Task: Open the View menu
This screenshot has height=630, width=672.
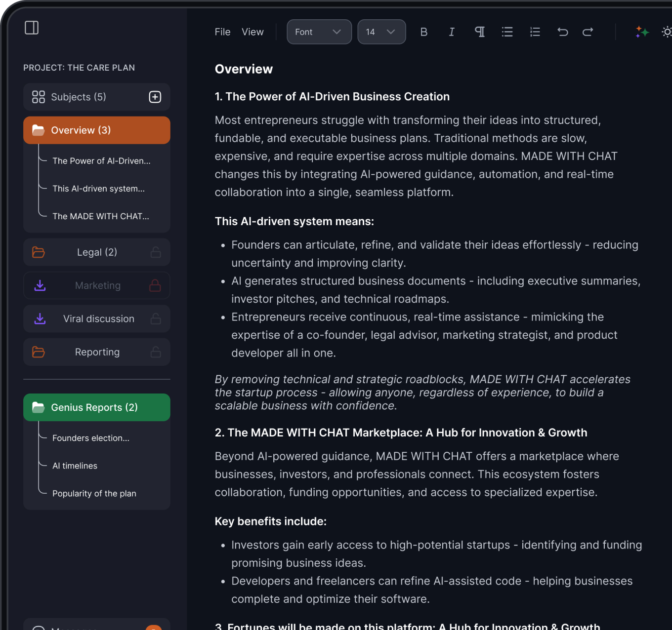Action: 252,32
